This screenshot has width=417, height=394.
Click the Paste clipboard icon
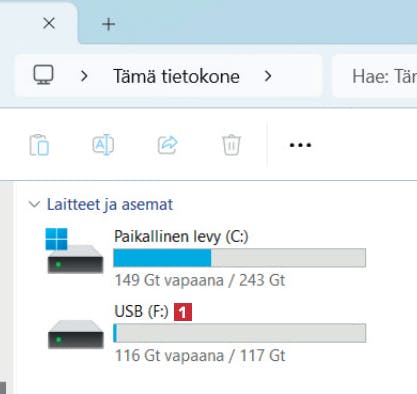click(x=39, y=145)
